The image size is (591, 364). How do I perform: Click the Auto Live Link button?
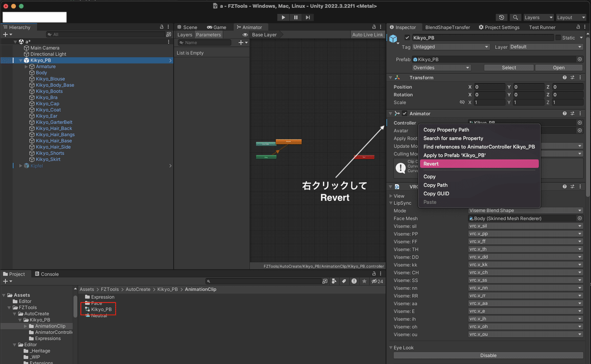(x=367, y=35)
